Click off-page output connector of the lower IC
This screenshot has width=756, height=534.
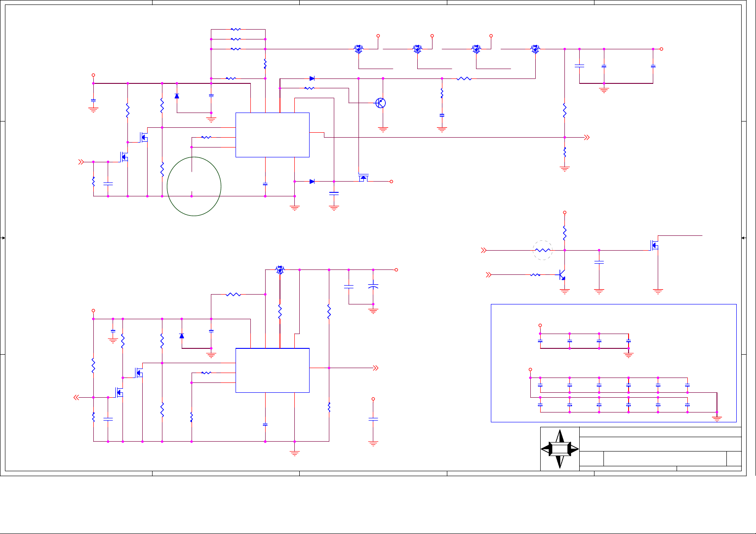(376, 368)
